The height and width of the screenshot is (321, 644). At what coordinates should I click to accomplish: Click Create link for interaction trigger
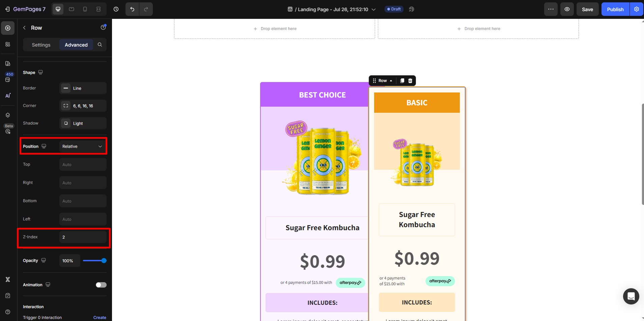coord(100,318)
